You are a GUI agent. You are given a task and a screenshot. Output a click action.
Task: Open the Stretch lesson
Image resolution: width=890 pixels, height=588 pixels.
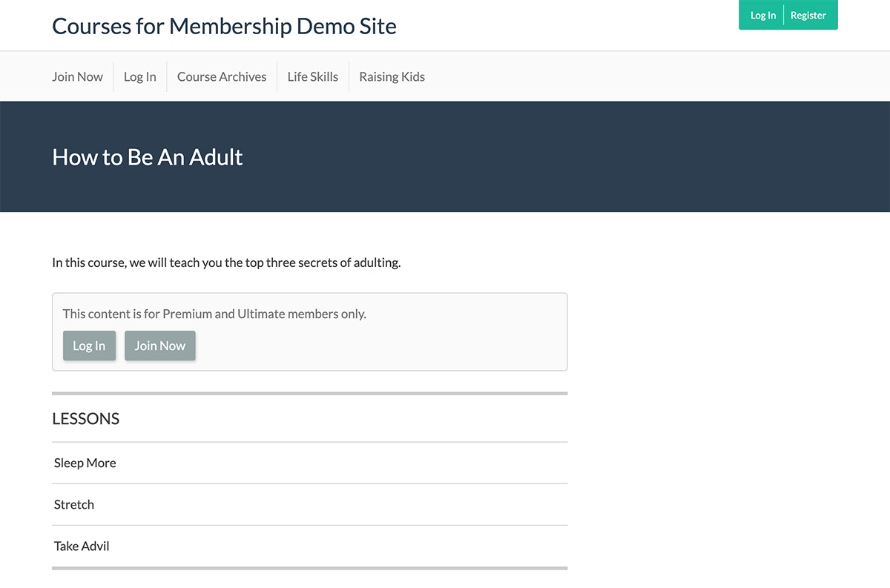pos(309,504)
